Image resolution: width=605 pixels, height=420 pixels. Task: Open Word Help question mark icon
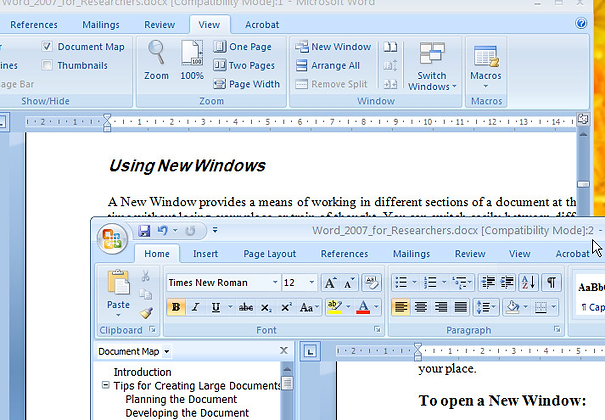coord(581,24)
